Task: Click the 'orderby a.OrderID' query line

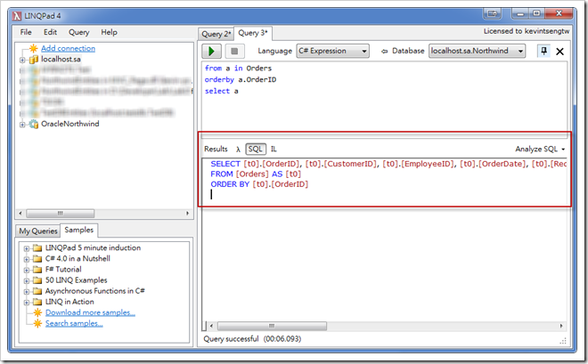Action: pyautogui.click(x=241, y=80)
